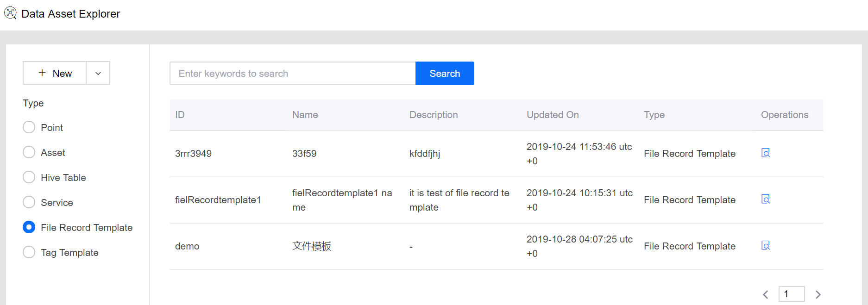The width and height of the screenshot is (868, 305).
Task: Select the File Record Template radio option
Action: (x=29, y=227)
